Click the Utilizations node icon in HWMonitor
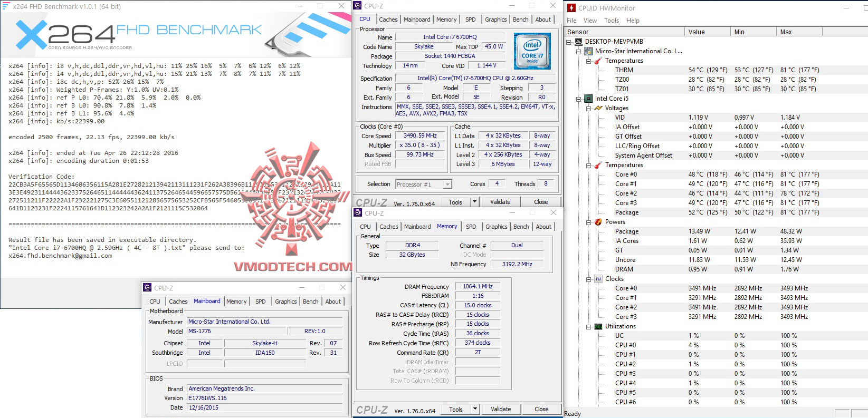868x418 pixels. pyautogui.click(x=598, y=326)
